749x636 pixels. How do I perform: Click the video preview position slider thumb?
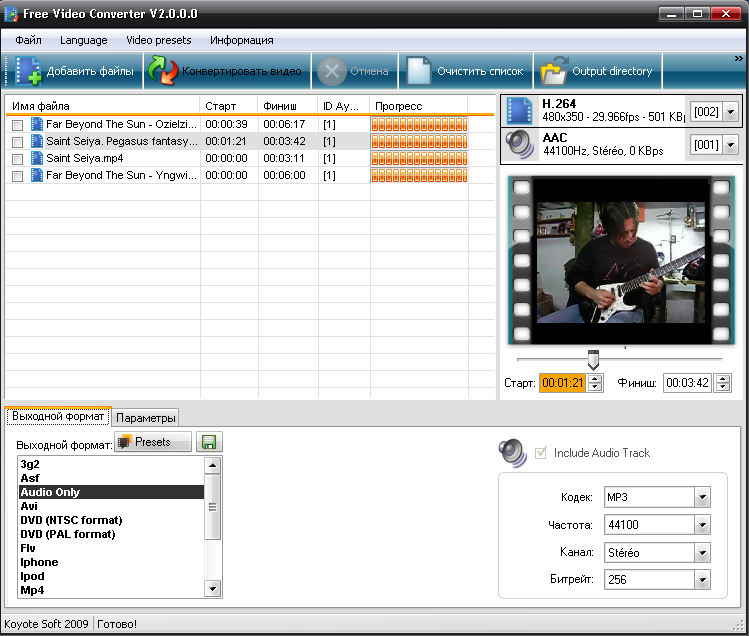593,360
